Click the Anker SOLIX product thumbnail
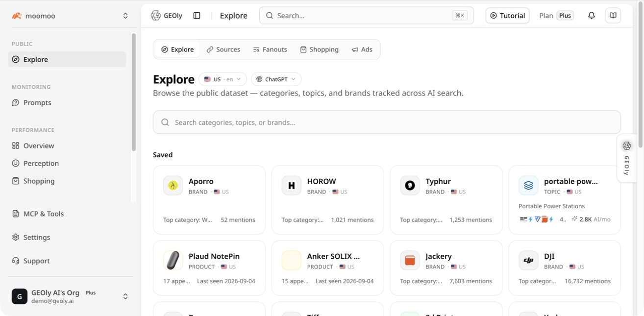The width and height of the screenshot is (644, 316). point(292,261)
